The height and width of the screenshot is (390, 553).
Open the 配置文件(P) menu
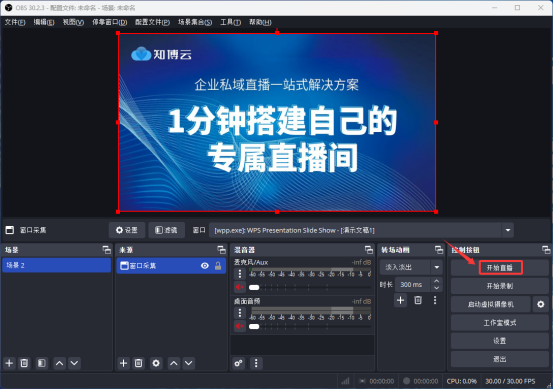click(x=152, y=22)
